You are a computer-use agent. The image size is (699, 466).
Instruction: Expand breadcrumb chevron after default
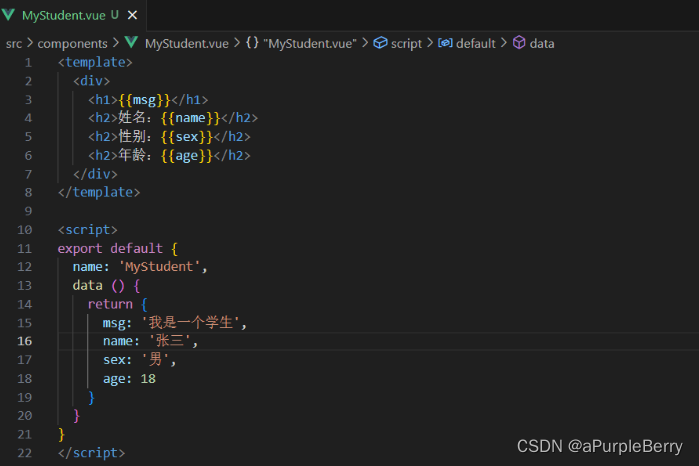point(503,43)
